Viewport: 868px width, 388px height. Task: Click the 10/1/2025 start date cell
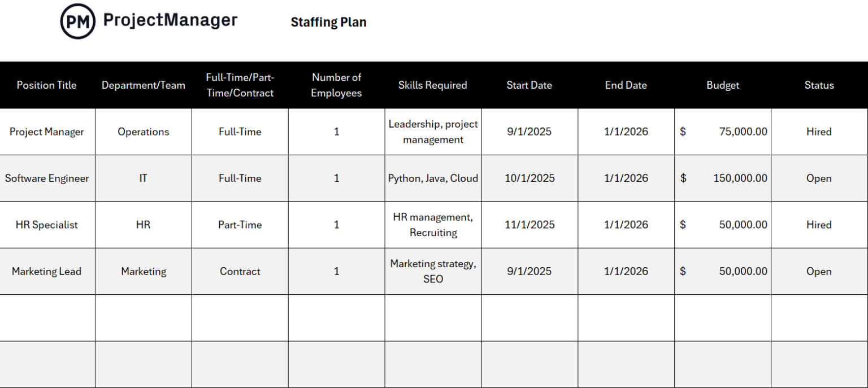(x=530, y=178)
